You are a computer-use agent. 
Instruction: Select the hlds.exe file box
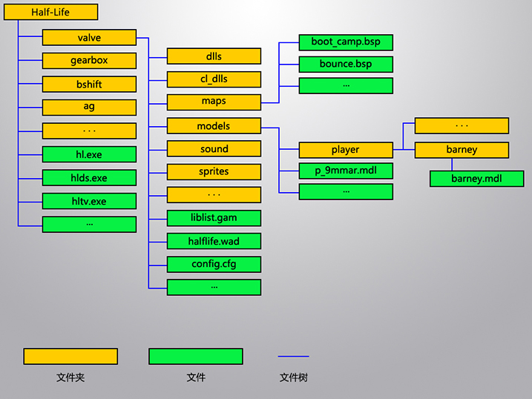click(x=89, y=178)
